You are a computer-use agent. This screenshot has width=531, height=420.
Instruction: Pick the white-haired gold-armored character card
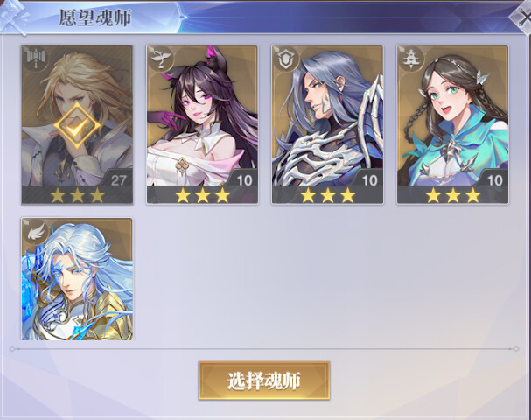coord(77,279)
